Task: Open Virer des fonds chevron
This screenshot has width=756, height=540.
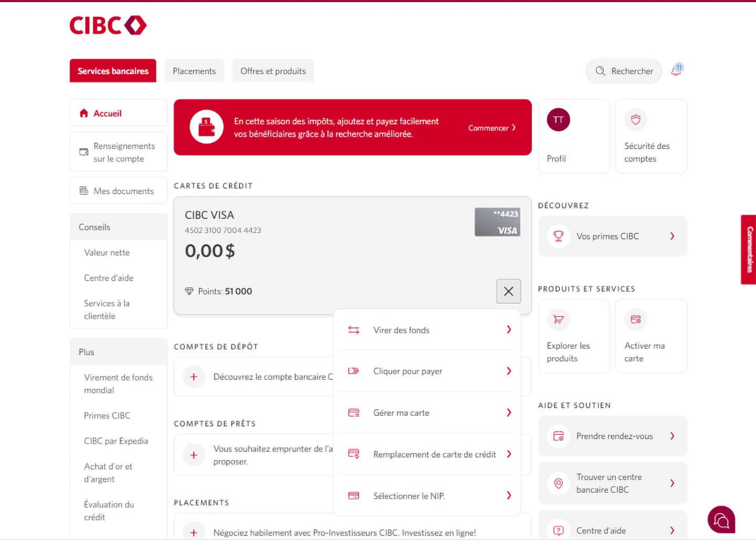Action: tap(509, 329)
